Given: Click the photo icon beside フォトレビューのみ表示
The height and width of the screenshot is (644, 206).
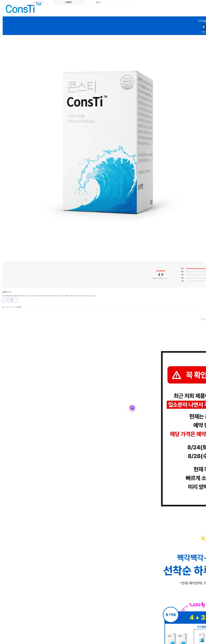Looking at the screenshot, I should tap(3, 307).
